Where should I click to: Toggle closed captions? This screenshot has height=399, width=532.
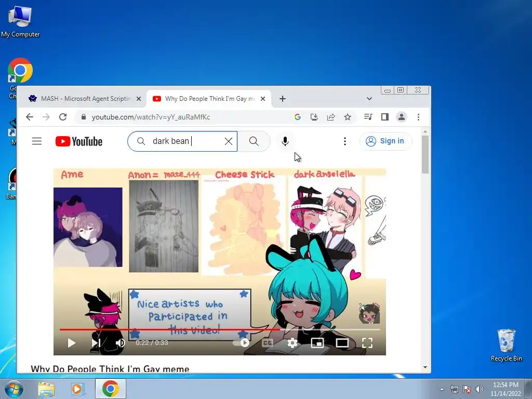pos(268,343)
